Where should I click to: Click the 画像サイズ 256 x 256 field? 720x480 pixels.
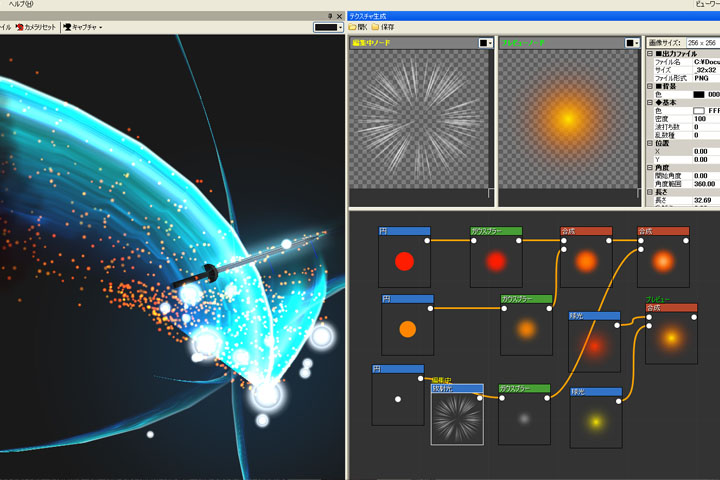[x=703, y=43]
